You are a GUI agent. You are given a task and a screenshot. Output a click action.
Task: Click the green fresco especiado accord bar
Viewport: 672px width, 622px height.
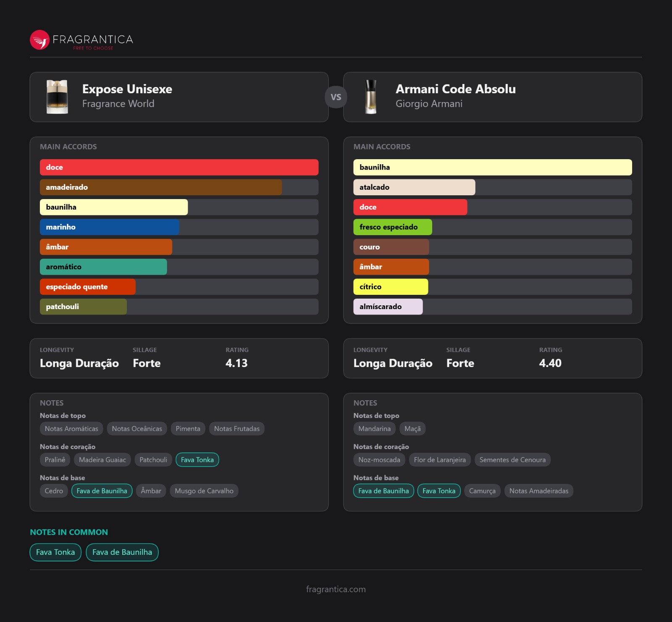[392, 227]
